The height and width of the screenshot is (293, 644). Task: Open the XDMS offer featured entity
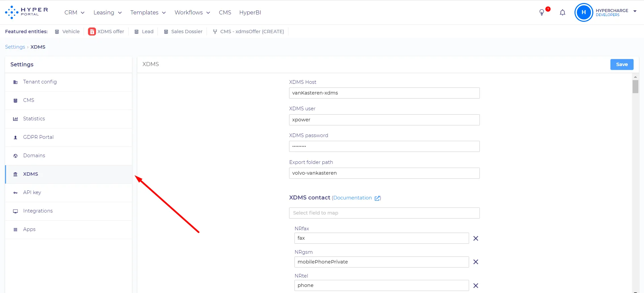106,32
